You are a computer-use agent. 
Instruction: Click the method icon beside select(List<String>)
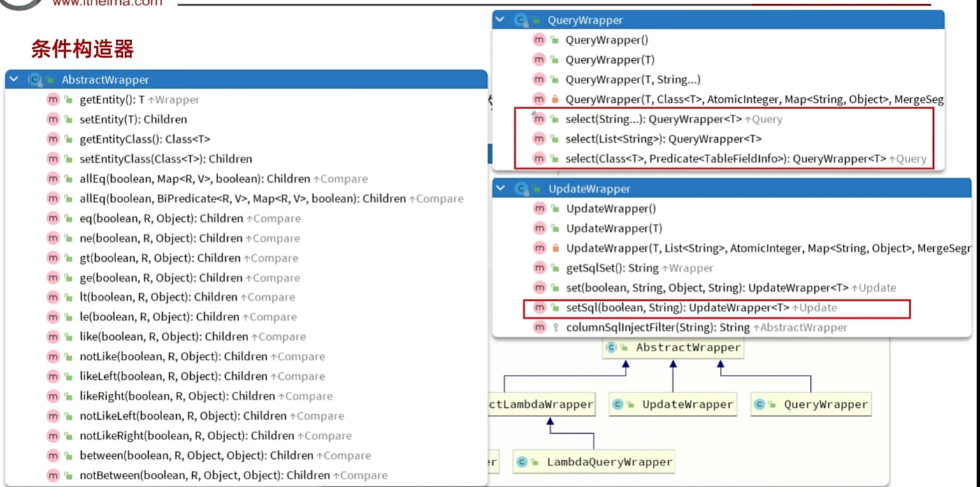tap(539, 139)
